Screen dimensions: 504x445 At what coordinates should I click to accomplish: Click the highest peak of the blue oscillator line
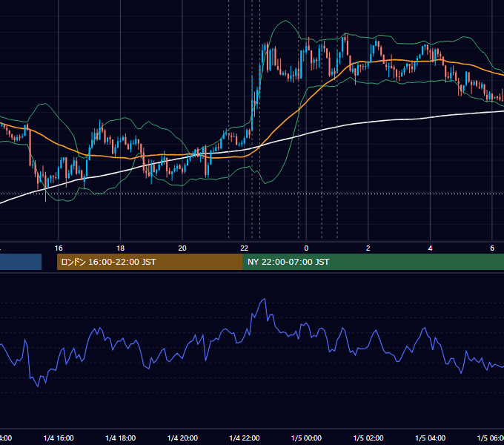click(265, 299)
